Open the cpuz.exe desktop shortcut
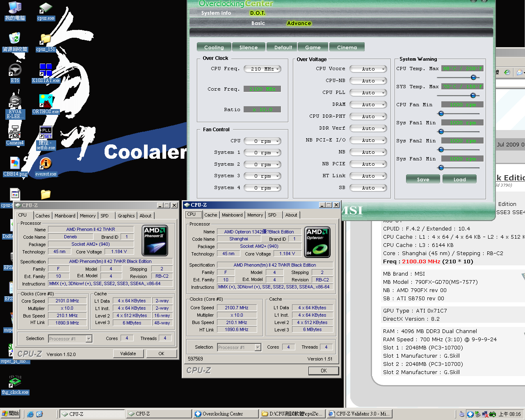This screenshot has height=420, width=525. click(46, 11)
